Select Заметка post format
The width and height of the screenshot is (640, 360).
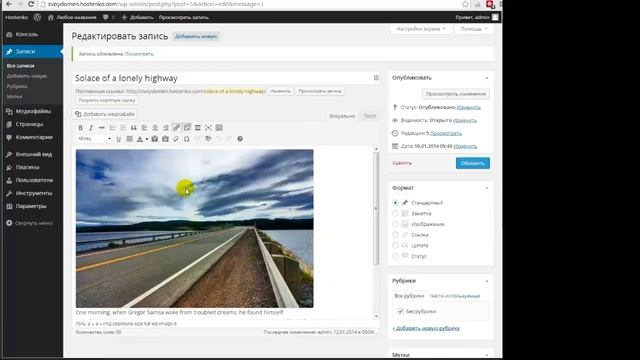[x=395, y=213]
